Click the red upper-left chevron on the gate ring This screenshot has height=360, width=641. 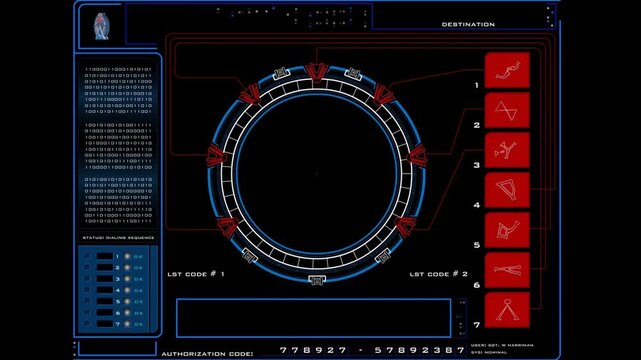[x=250, y=94]
